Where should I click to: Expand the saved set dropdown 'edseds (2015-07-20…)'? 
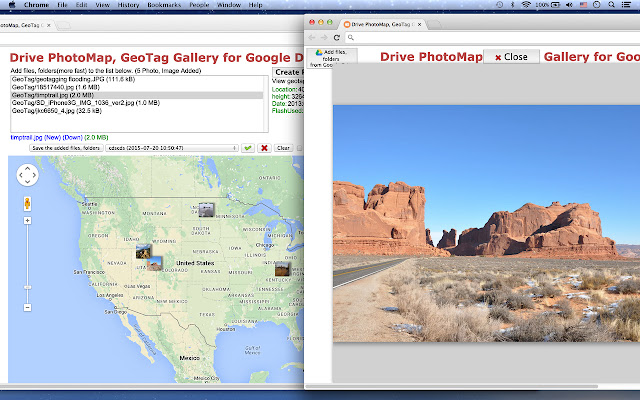172,148
